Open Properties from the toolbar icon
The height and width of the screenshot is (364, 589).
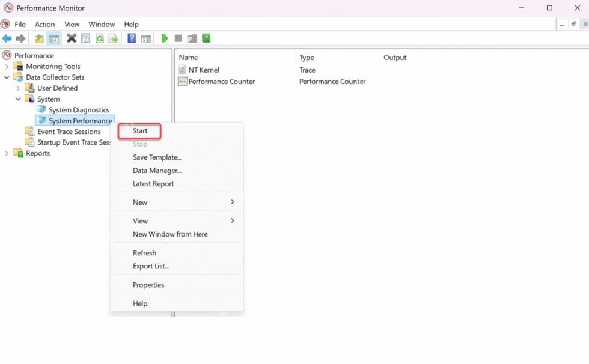[x=85, y=38]
